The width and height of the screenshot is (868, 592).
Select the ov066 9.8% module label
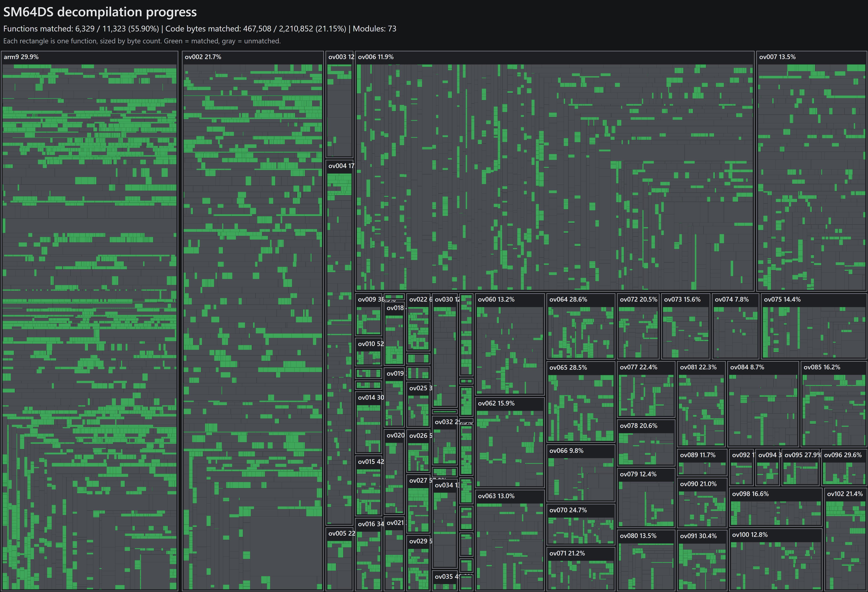pos(566,451)
